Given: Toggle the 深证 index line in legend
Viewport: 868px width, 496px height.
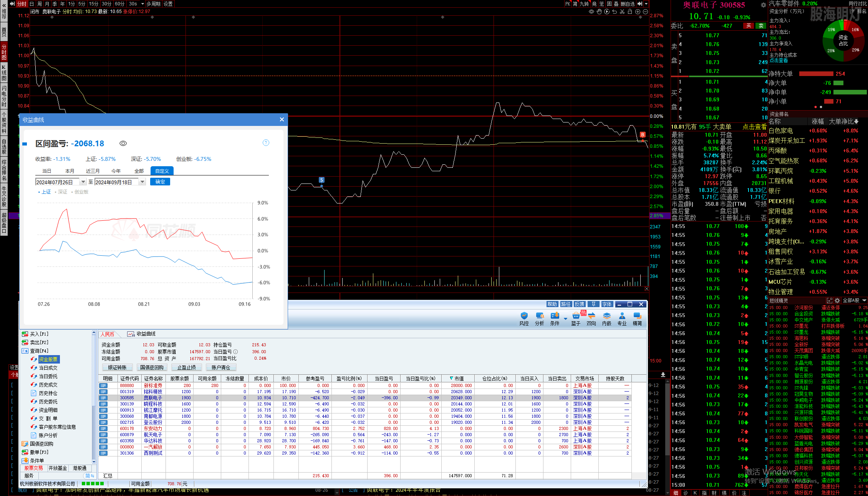Looking at the screenshot, I should point(61,192).
